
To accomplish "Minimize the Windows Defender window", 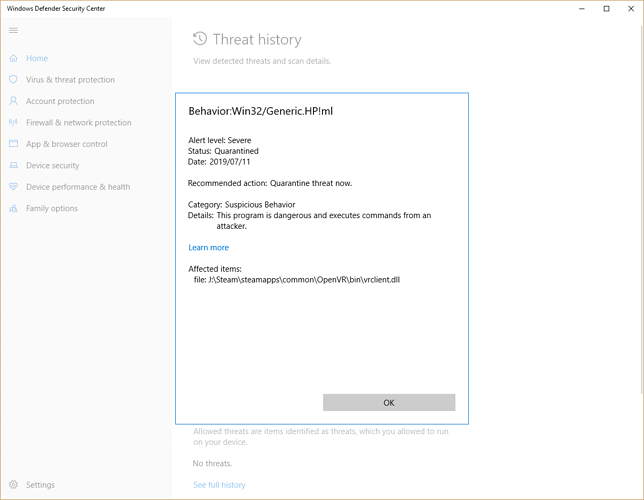I will coord(582,9).
